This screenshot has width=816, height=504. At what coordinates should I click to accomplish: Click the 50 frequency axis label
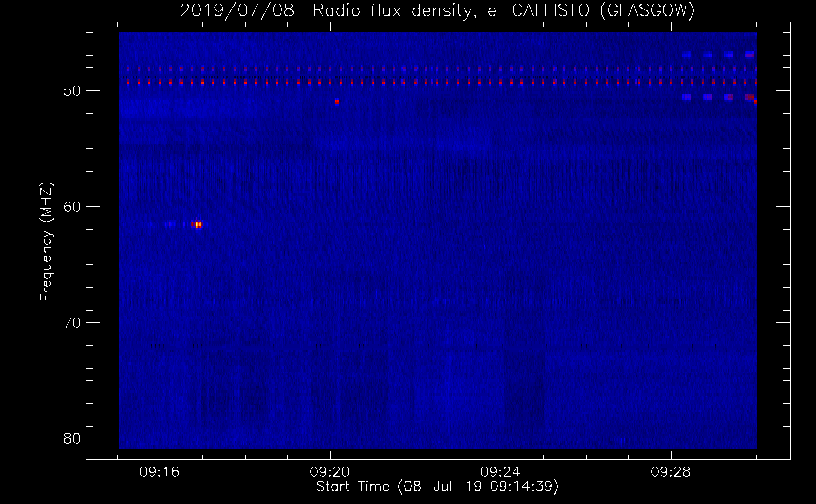[x=73, y=91]
